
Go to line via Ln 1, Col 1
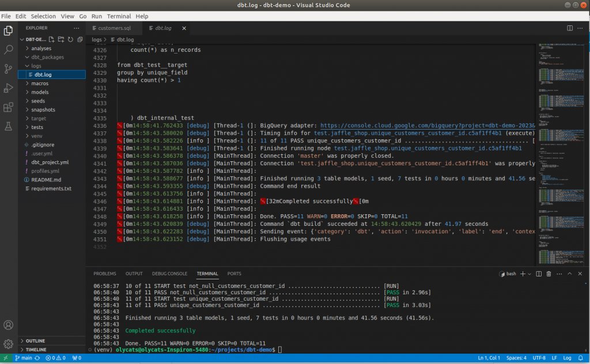click(489, 358)
